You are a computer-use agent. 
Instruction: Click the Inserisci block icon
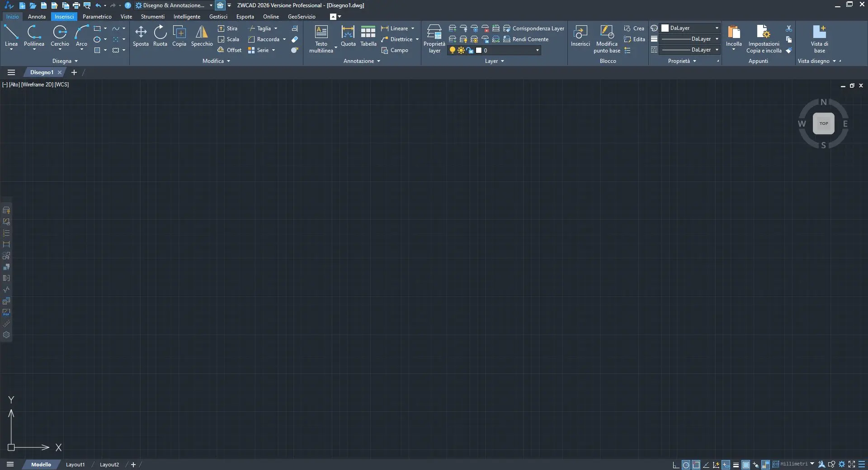click(580, 35)
